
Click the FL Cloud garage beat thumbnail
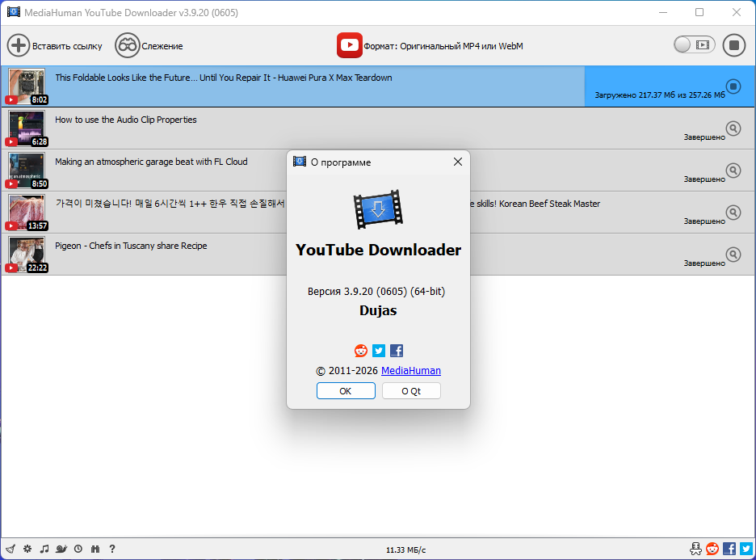click(27, 171)
